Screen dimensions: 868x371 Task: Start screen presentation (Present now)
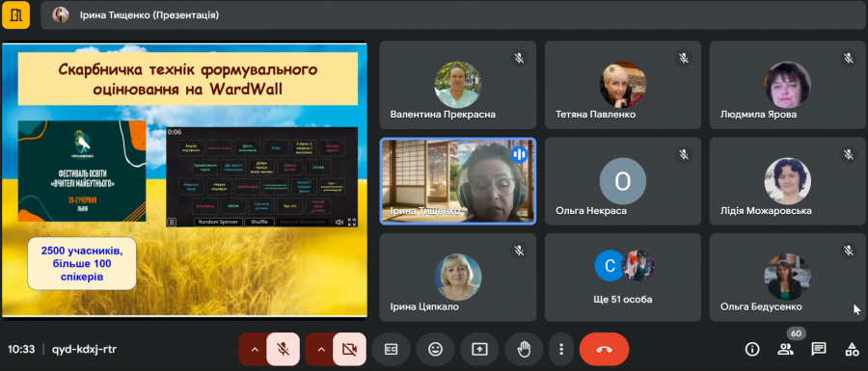click(x=479, y=349)
